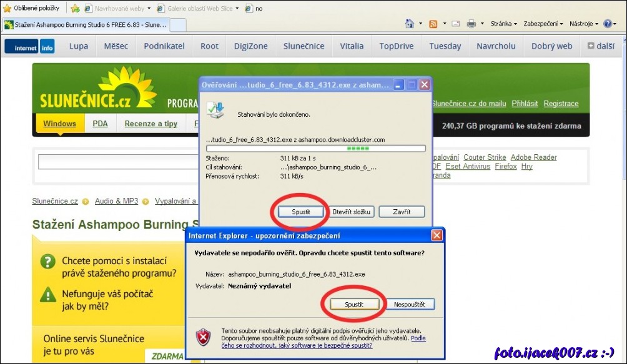The width and height of the screenshot is (627, 364).
Task: Open the Zabezpečení dropdown menu
Action: coord(543,24)
